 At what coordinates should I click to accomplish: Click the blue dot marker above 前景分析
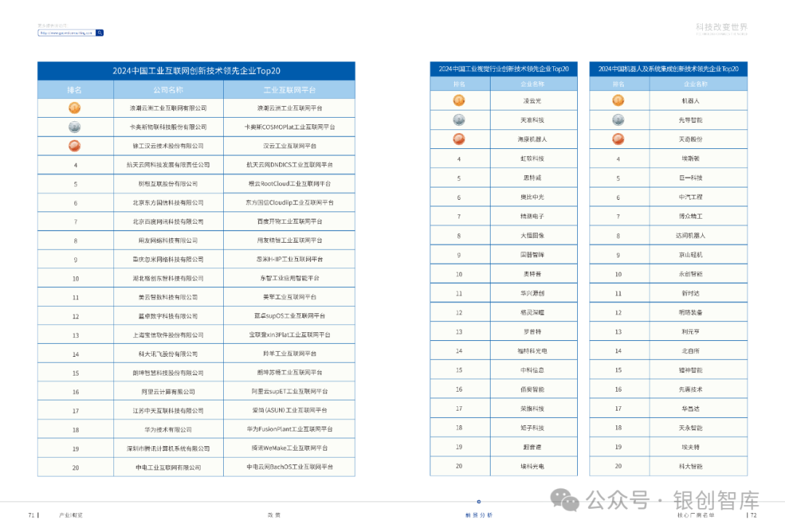478,501
